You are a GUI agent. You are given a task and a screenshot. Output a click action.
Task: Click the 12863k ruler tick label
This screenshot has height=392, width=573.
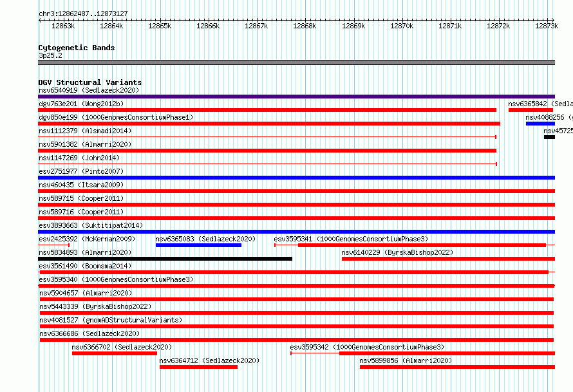point(63,26)
